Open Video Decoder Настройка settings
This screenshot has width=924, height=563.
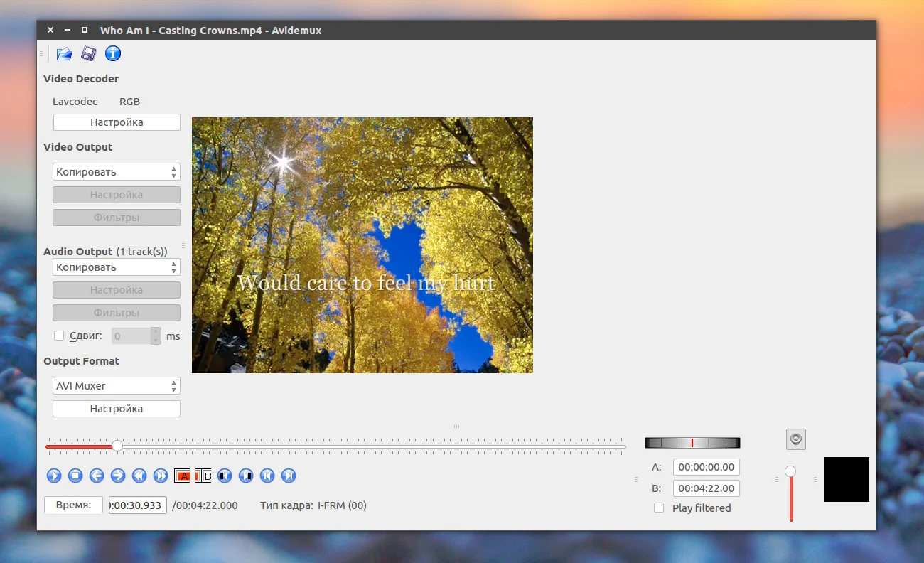pos(117,122)
